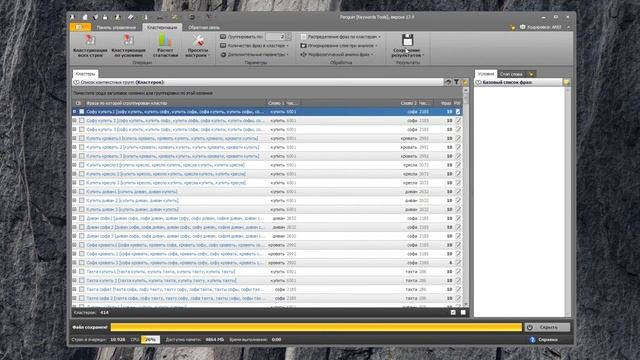Click edit icon for Купить кресло 1 row
The height and width of the screenshot is (360, 640).
(x=458, y=165)
